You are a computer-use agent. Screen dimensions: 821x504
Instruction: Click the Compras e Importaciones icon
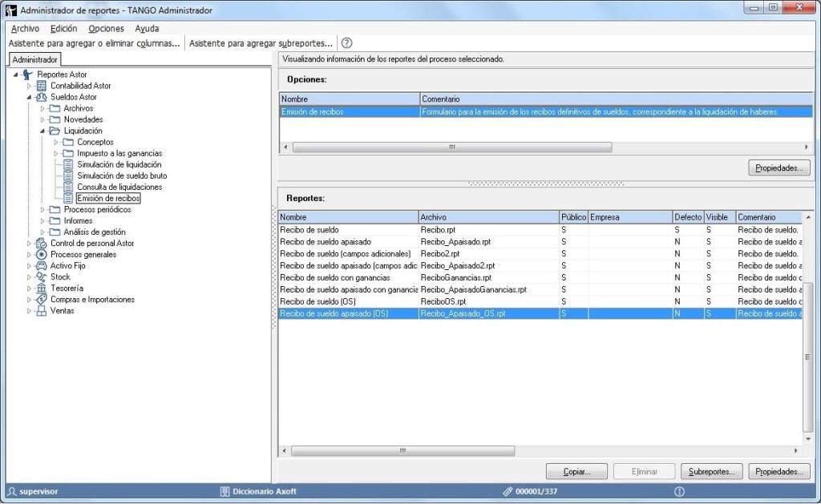pos(42,300)
